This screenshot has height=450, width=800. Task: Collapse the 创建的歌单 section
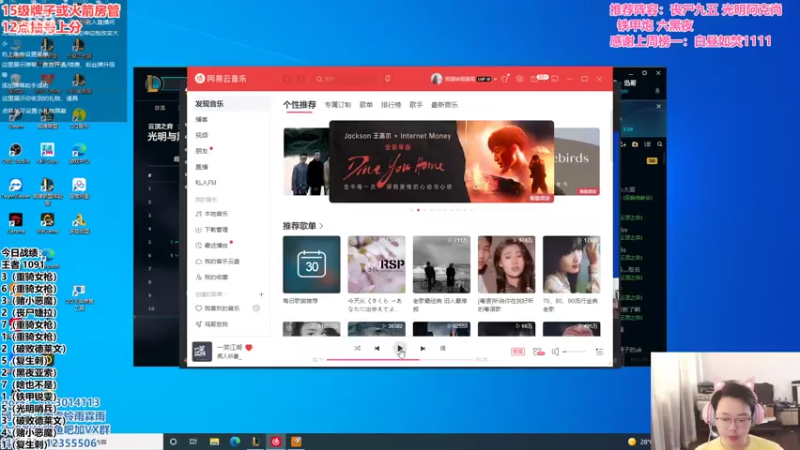pyautogui.click(x=211, y=294)
